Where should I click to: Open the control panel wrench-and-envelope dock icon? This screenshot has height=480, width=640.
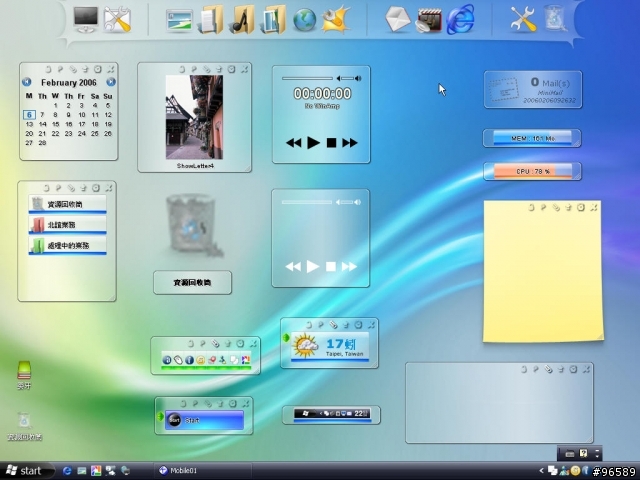(x=117, y=19)
